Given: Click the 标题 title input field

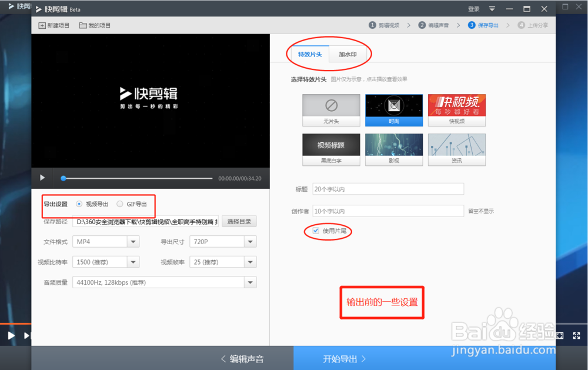Looking at the screenshot, I should [x=388, y=189].
